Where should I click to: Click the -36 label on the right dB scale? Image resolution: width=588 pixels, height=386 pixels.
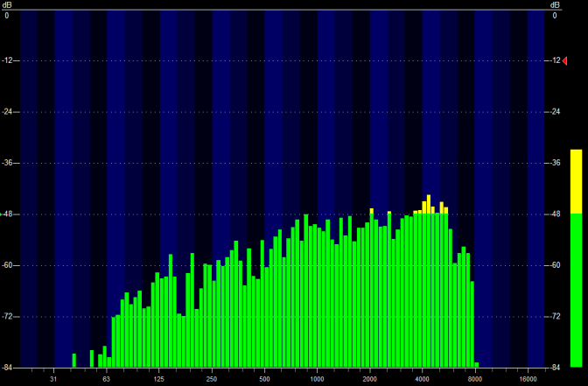tap(555, 163)
